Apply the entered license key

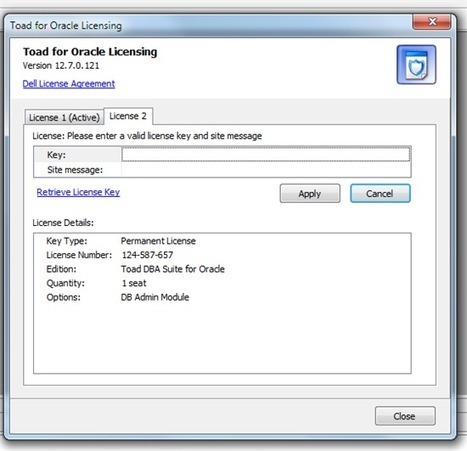pyautogui.click(x=310, y=193)
